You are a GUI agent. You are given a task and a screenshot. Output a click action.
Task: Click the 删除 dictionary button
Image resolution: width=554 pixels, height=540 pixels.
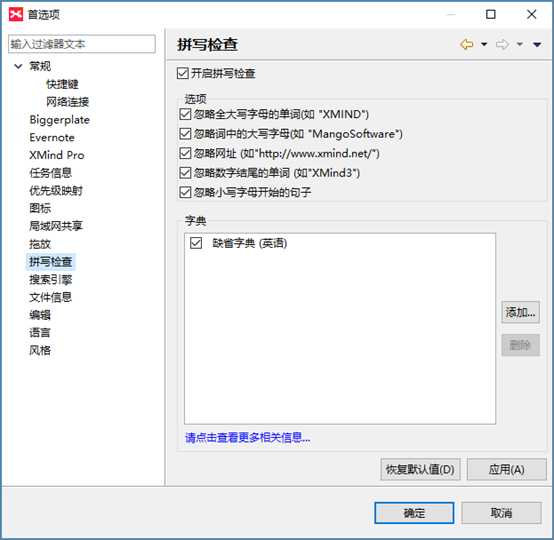click(x=520, y=345)
